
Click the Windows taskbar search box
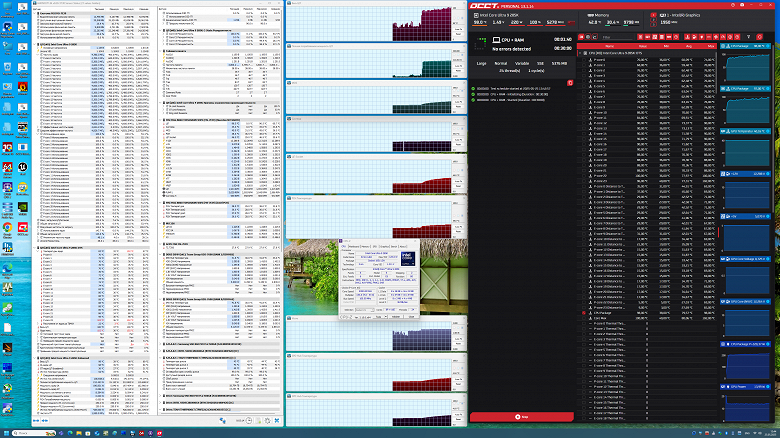tap(34, 433)
